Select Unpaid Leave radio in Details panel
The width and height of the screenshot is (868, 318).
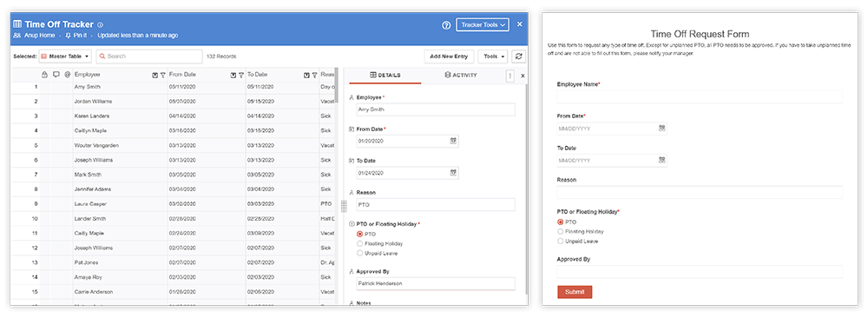point(360,253)
